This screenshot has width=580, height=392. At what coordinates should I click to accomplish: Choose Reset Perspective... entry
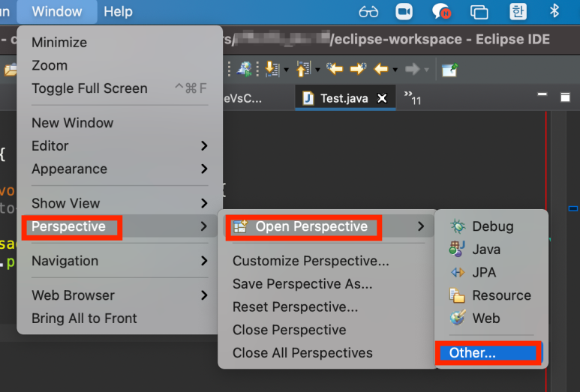[x=295, y=307]
